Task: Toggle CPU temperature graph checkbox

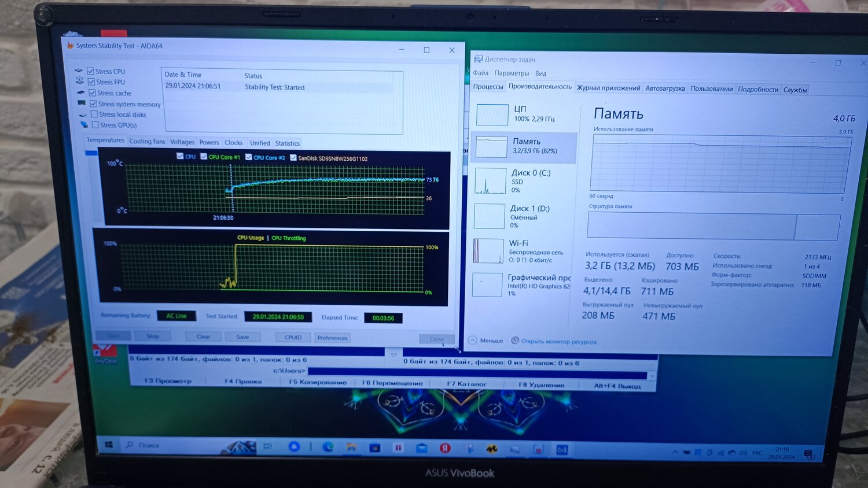Action: 180,156
